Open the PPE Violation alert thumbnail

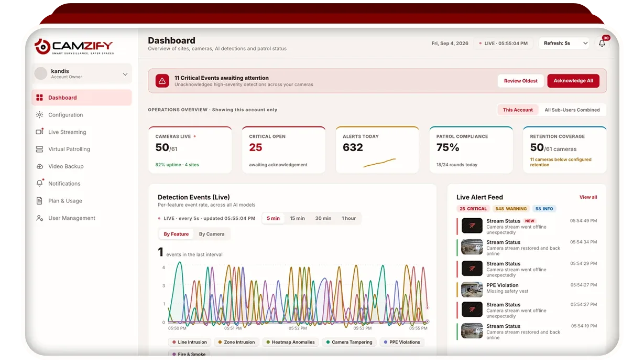[x=472, y=290]
